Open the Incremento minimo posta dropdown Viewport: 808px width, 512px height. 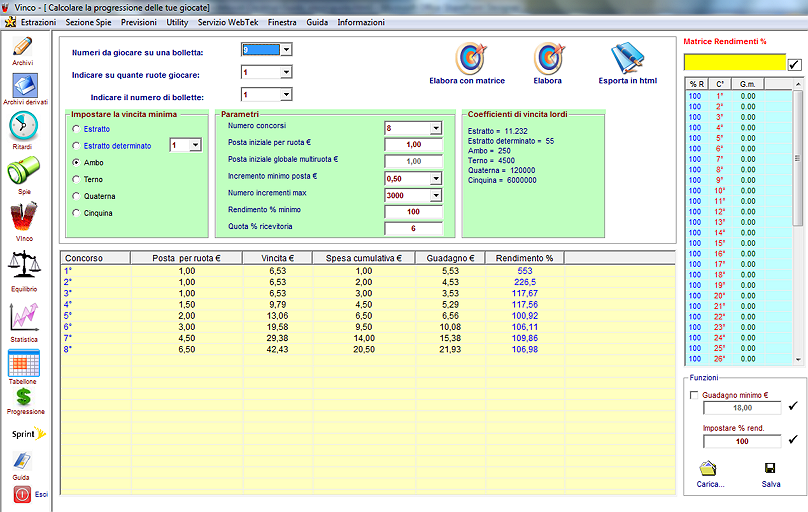pyautogui.click(x=436, y=179)
